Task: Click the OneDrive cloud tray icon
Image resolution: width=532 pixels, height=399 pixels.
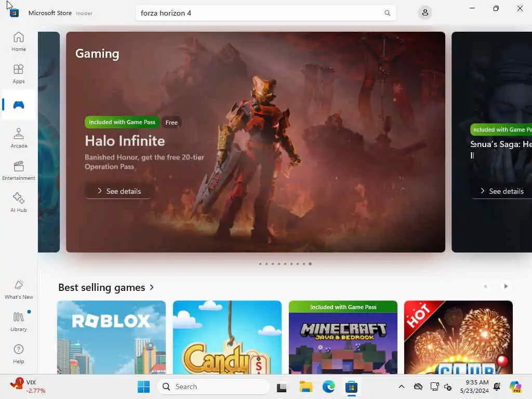Action: 418,387
